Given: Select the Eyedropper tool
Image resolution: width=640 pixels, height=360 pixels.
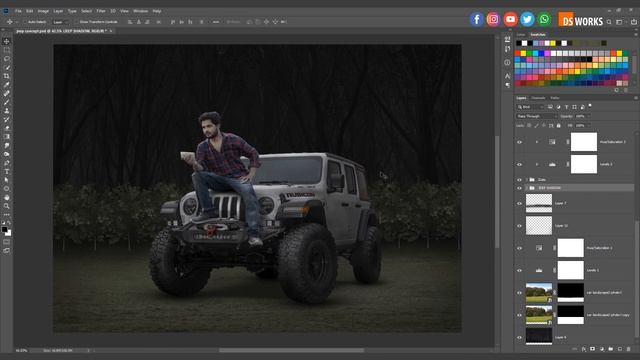Looking at the screenshot, I should coord(7,84).
